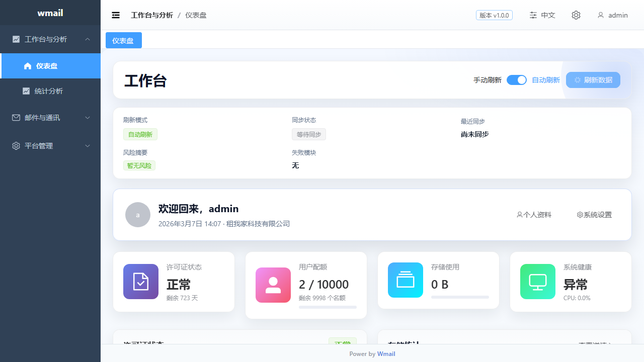Collapse the 工作台与分析 menu chevron
644x362 pixels.
coord(88,39)
